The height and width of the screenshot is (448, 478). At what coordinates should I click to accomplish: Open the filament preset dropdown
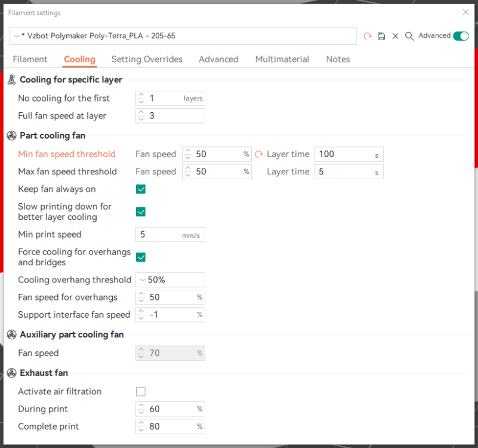183,36
